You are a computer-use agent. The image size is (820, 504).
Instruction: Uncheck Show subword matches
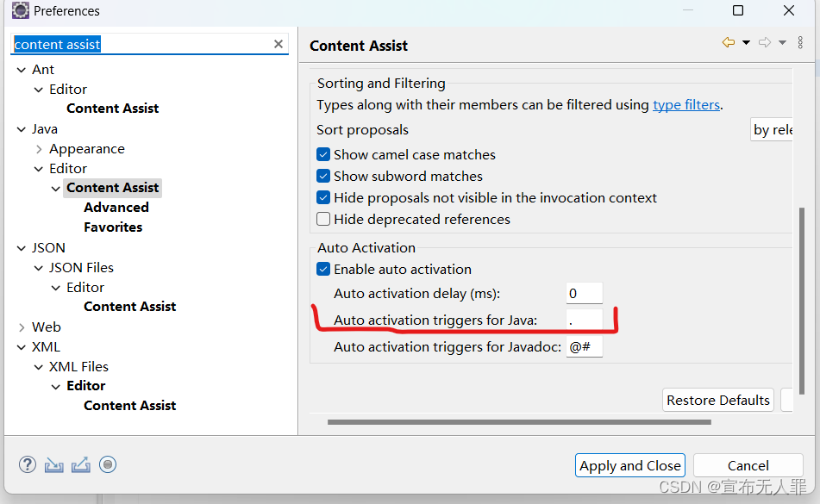[323, 176]
